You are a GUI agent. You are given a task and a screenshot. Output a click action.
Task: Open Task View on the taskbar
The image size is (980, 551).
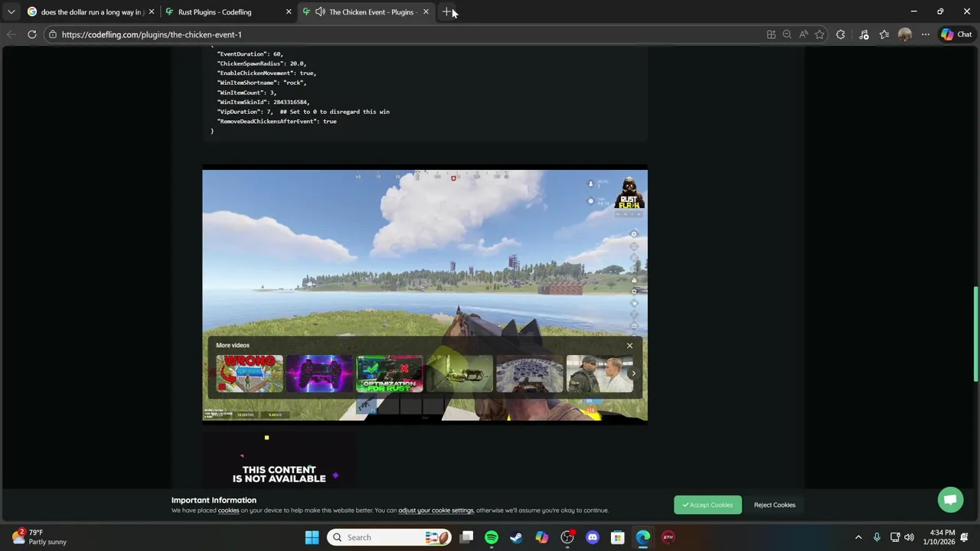[466, 537]
